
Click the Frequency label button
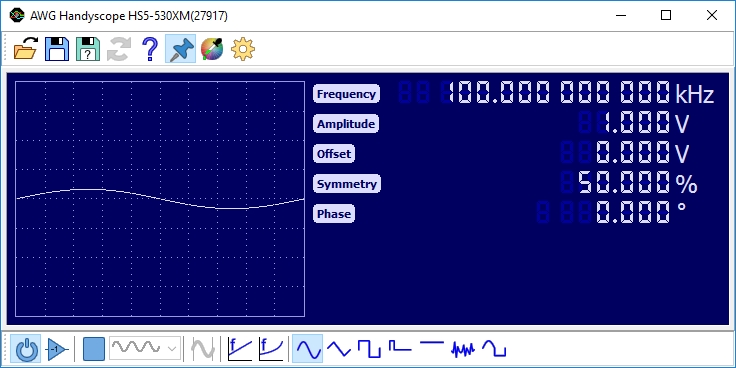point(346,94)
